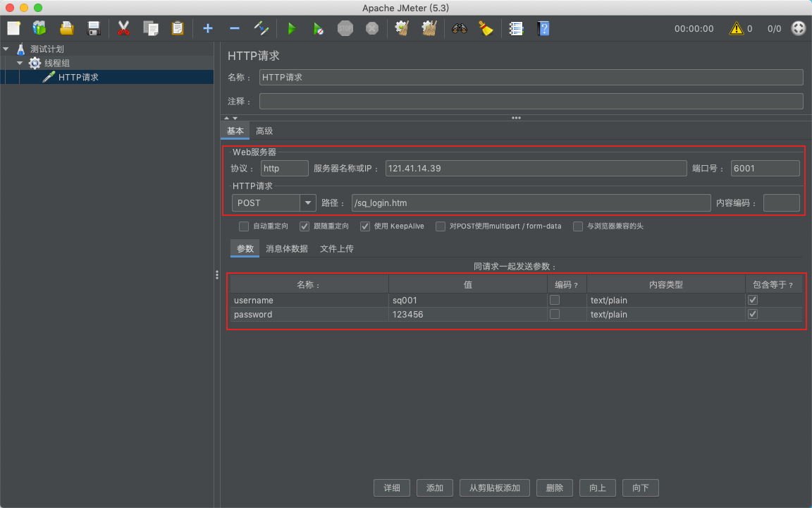Click the split pane divider handle
The height and width of the screenshot is (508, 812).
pyautogui.click(x=217, y=274)
